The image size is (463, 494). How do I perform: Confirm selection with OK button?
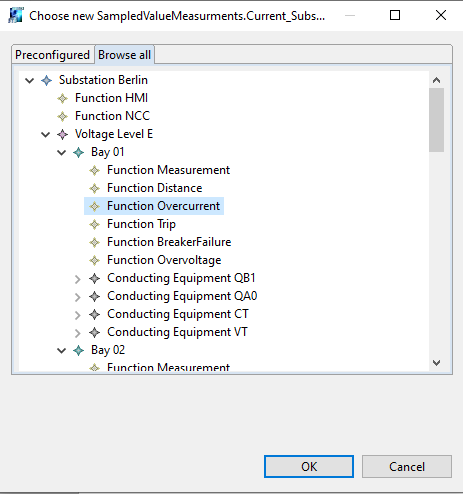pos(309,466)
